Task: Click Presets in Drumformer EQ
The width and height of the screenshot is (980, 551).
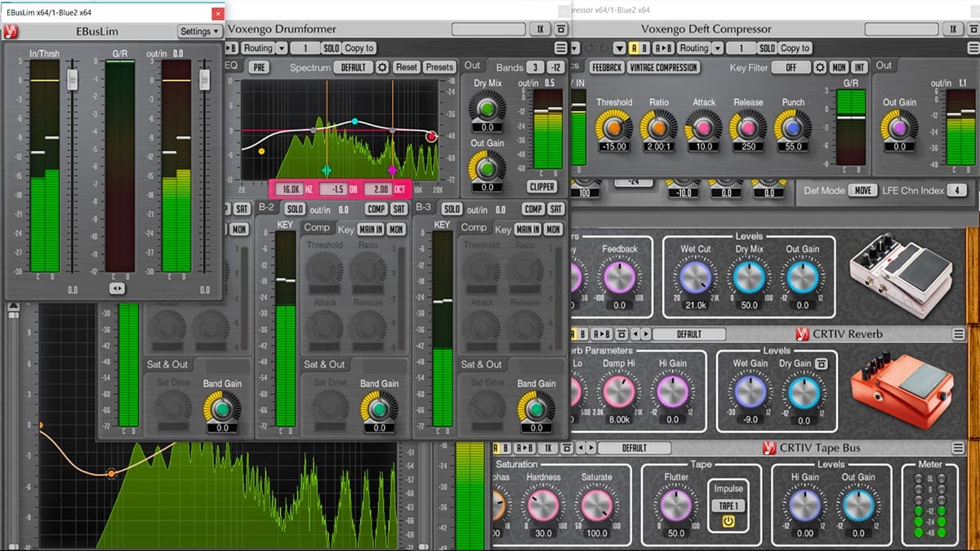Action: [439, 67]
